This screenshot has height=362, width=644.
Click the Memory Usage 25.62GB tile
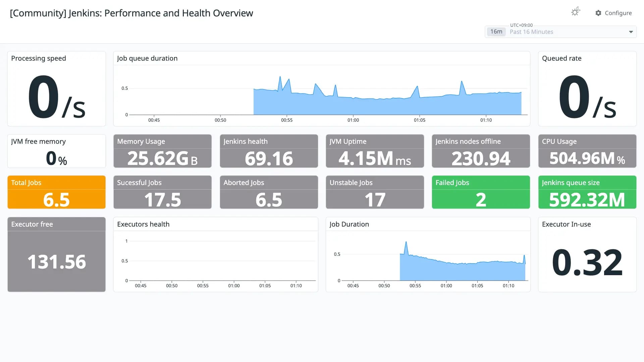pos(162,151)
